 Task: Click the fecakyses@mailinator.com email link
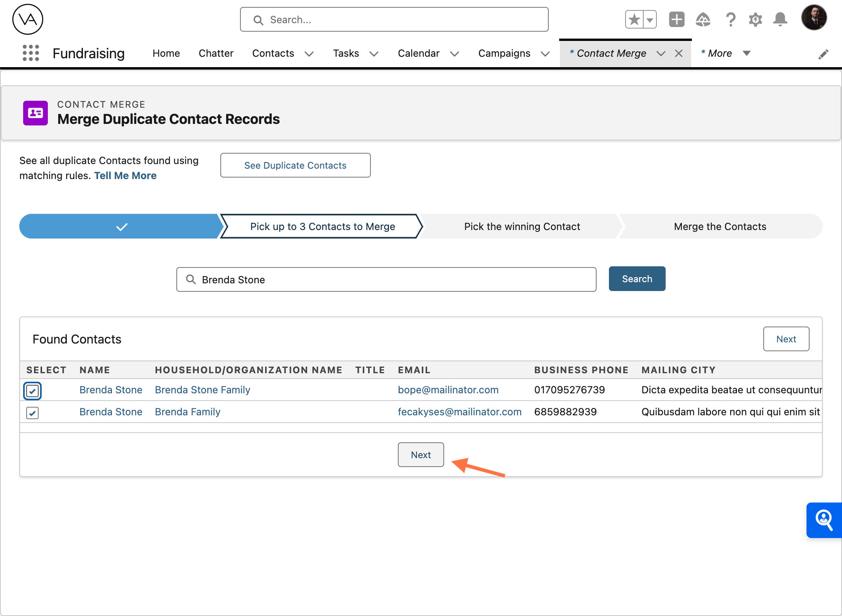460,412
